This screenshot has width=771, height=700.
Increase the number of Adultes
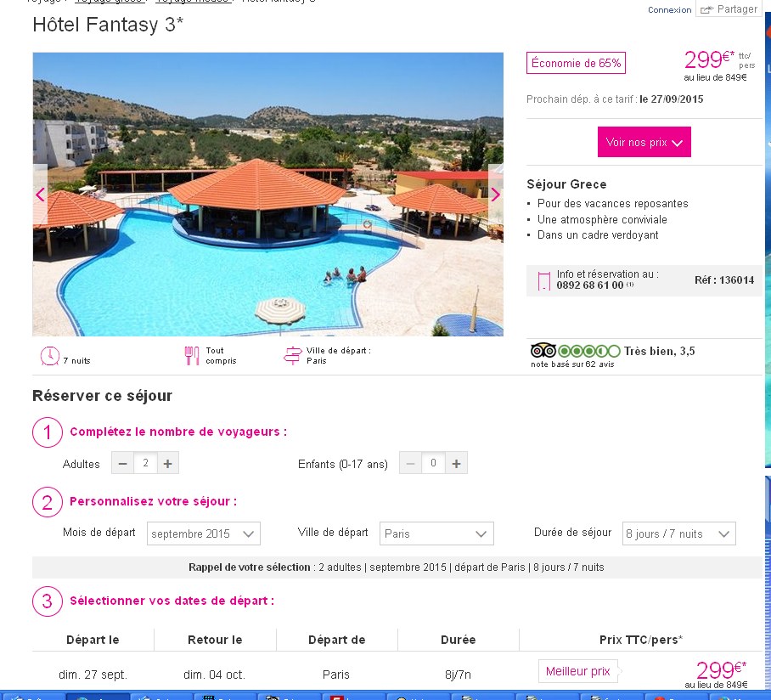167,463
